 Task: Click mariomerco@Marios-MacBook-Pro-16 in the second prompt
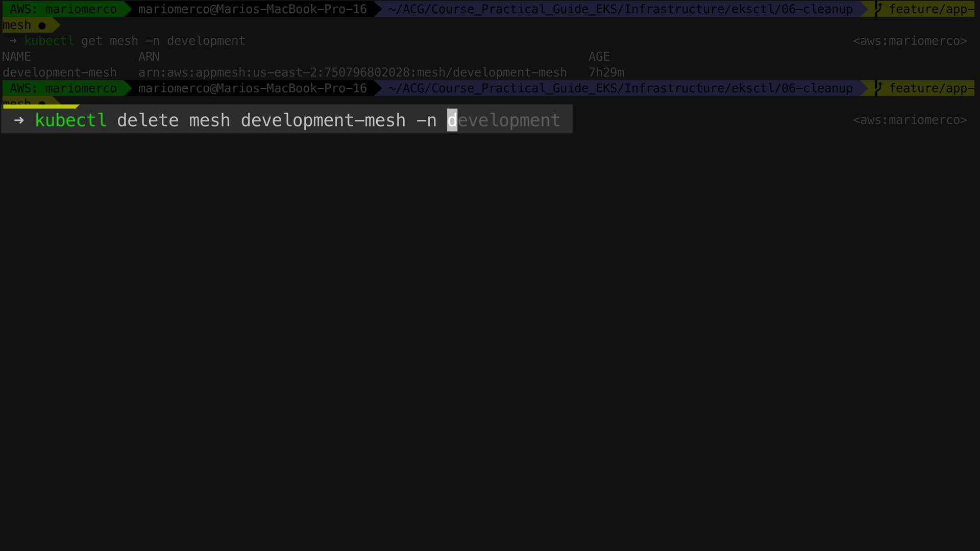click(x=252, y=88)
